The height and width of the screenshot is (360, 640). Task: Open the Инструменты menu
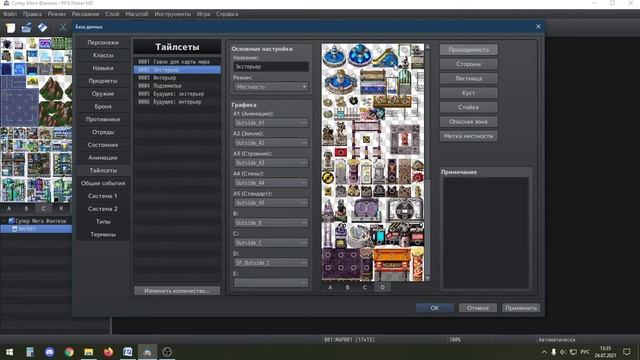[172, 14]
